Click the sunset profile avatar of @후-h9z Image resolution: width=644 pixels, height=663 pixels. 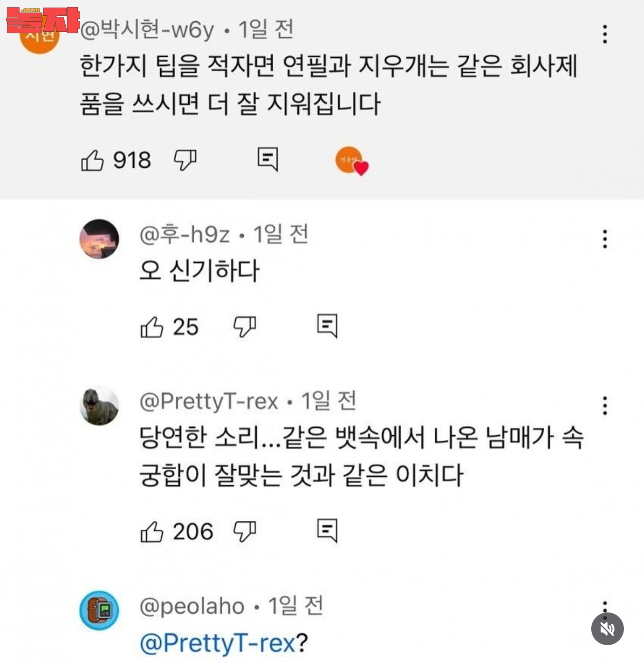[x=99, y=239]
